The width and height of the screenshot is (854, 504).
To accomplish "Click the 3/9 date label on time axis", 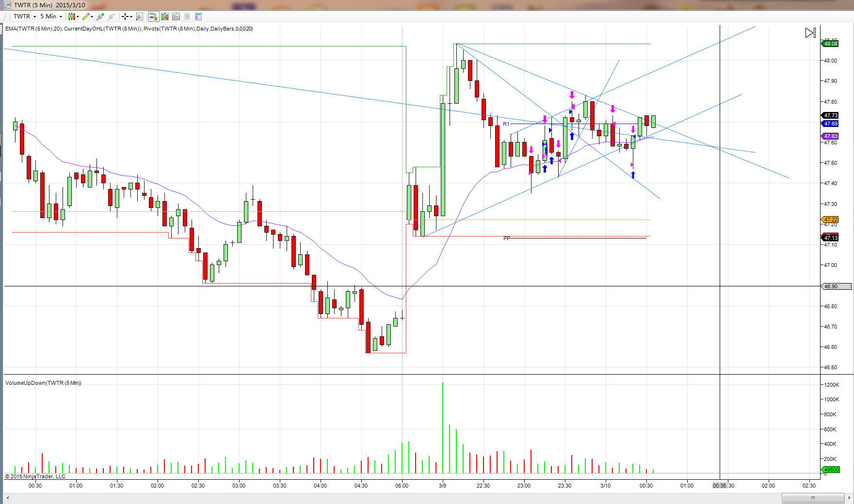I will 443,486.
